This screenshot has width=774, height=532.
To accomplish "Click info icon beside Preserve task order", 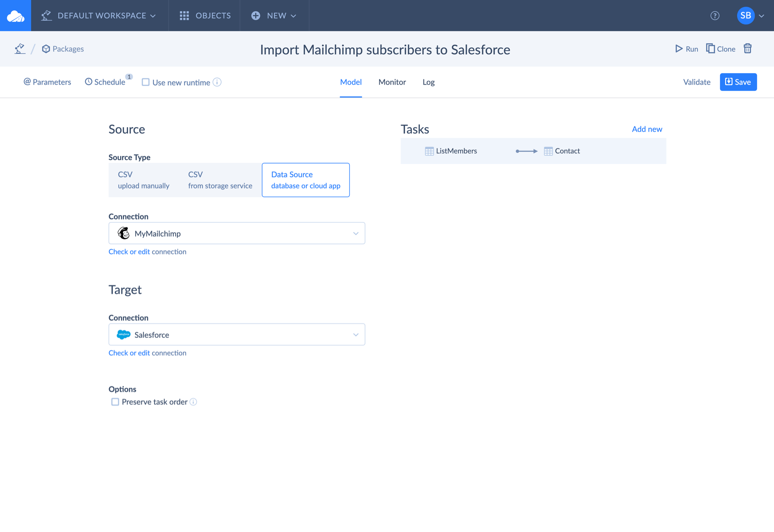I will pyautogui.click(x=193, y=402).
